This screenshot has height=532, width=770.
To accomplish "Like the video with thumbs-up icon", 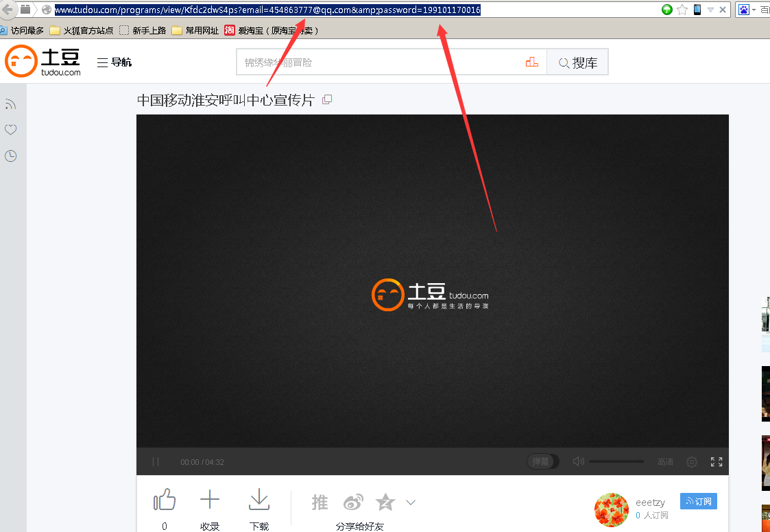I will [165, 500].
